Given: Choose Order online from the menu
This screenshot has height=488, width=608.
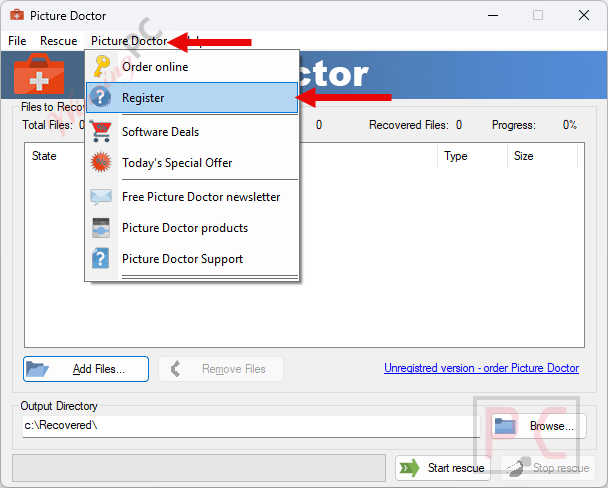Looking at the screenshot, I should pyautogui.click(x=192, y=67).
